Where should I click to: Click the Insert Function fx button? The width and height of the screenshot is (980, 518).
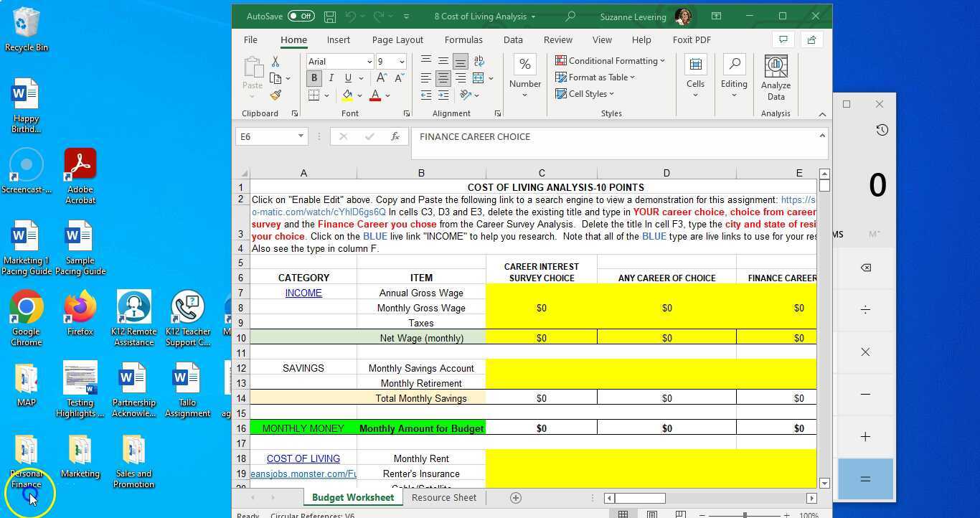click(395, 136)
